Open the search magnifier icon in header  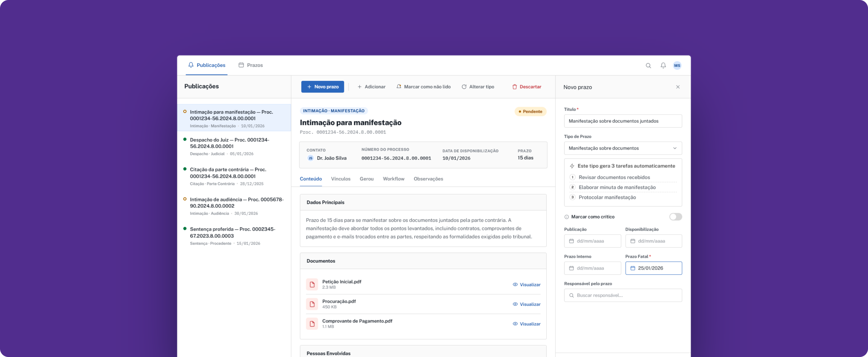point(648,65)
